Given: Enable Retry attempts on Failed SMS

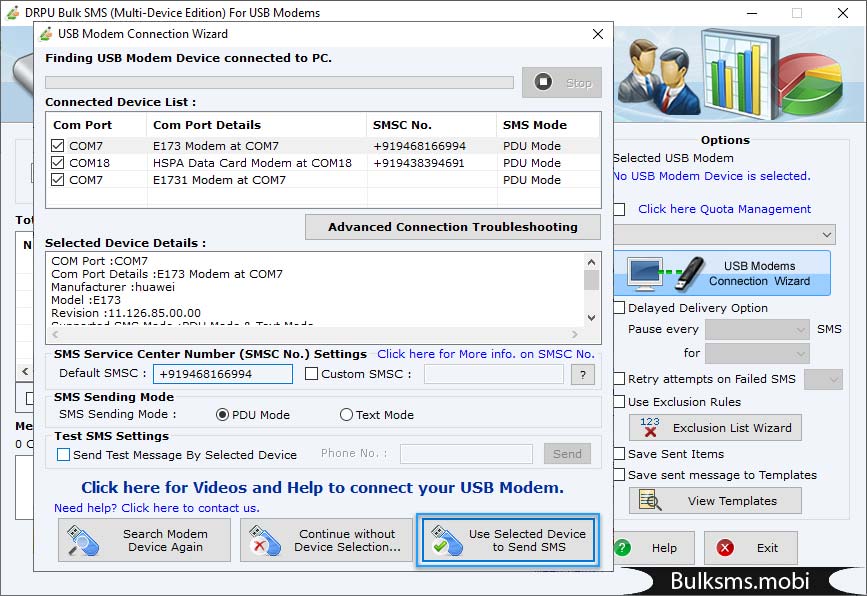Looking at the screenshot, I should [619, 379].
